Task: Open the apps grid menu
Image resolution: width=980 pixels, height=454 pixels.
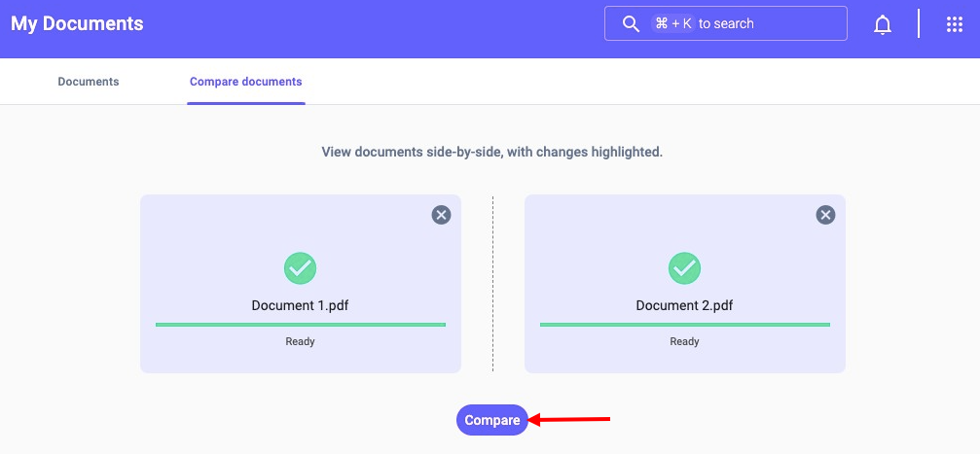Action: [x=955, y=25]
